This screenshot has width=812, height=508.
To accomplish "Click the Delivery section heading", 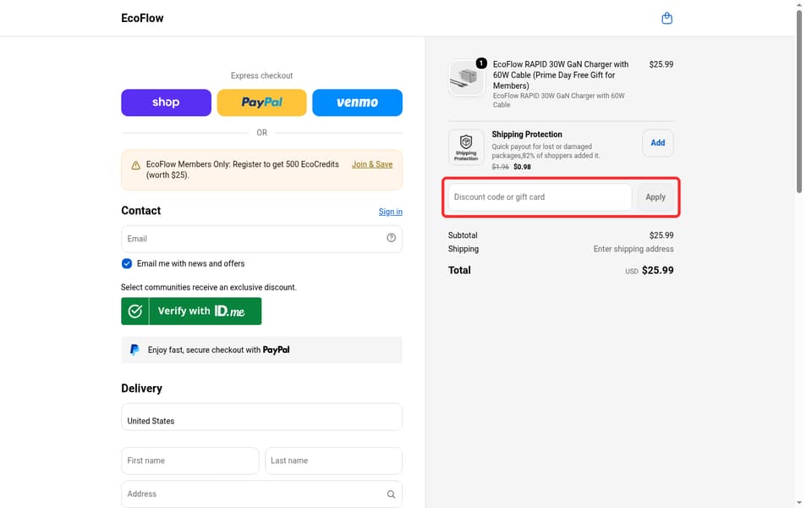I will (141, 389).
